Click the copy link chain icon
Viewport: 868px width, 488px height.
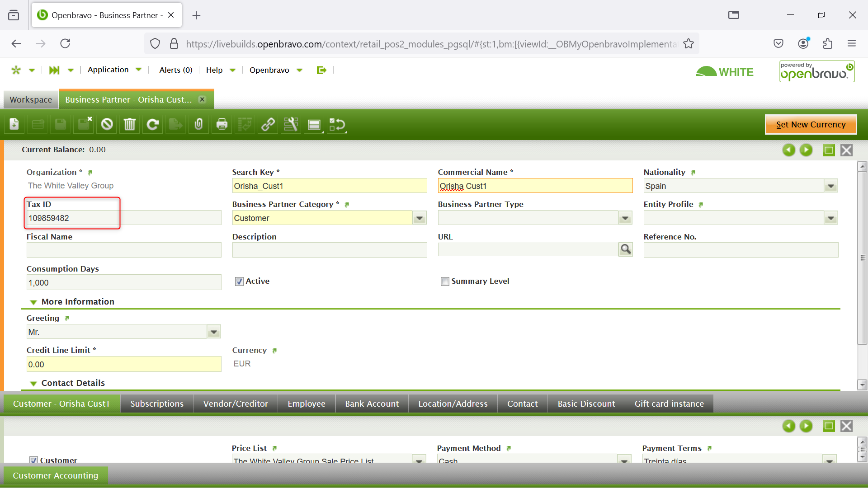point(268,124)
